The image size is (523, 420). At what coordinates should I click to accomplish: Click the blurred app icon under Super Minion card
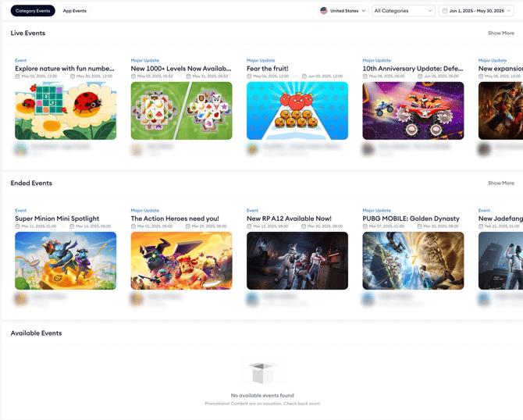(x=20, y=299)
